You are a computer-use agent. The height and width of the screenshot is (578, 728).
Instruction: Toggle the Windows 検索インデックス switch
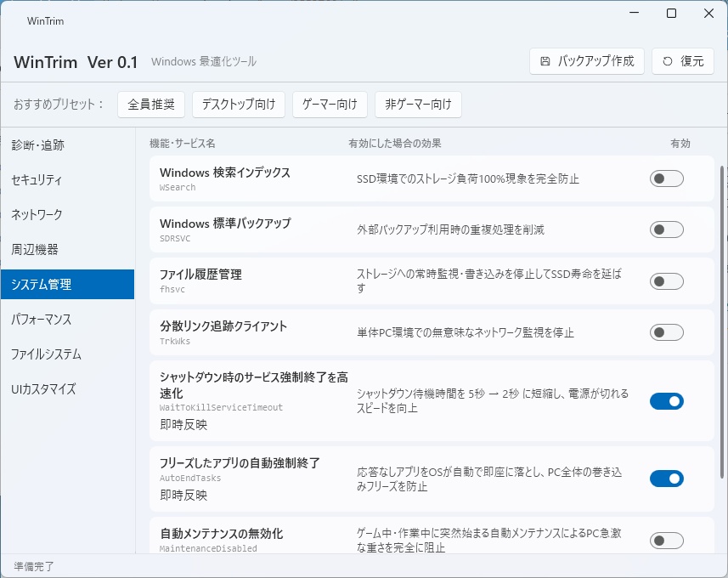(x=666, y=178)
